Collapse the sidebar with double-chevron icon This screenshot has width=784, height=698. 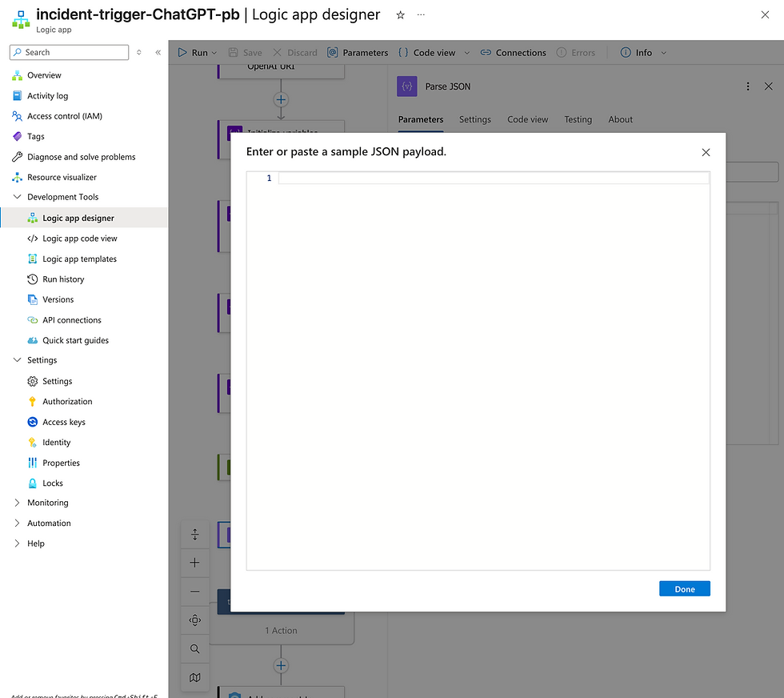click(158, 52)
